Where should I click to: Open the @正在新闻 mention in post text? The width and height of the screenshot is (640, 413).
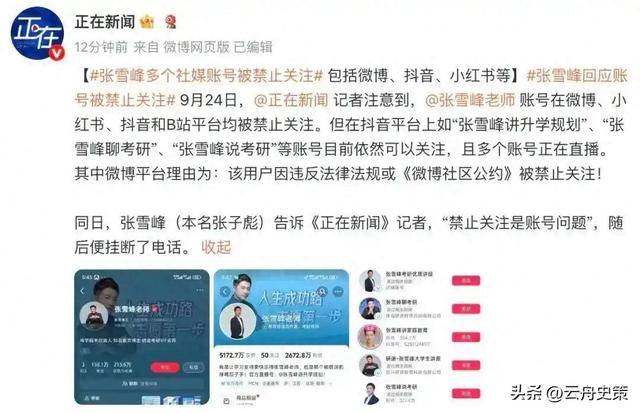(x=291, y=100)
